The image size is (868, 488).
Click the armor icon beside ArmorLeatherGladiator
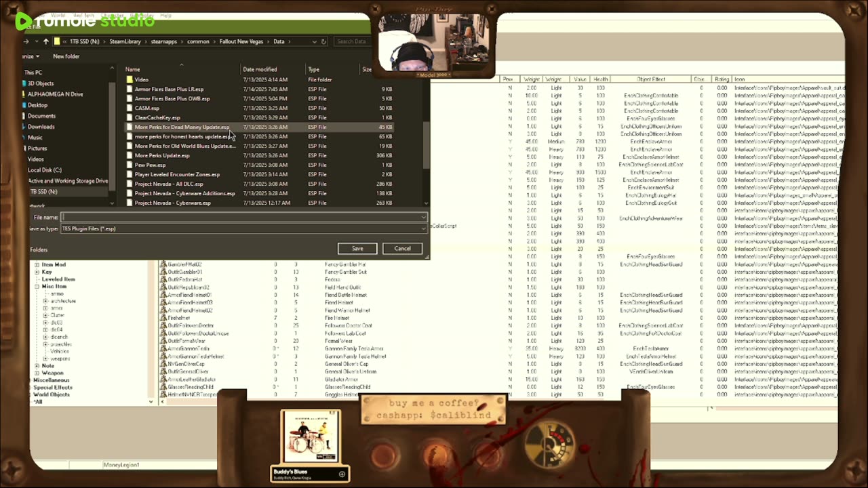pyautogui.click(x=163, y=380)
